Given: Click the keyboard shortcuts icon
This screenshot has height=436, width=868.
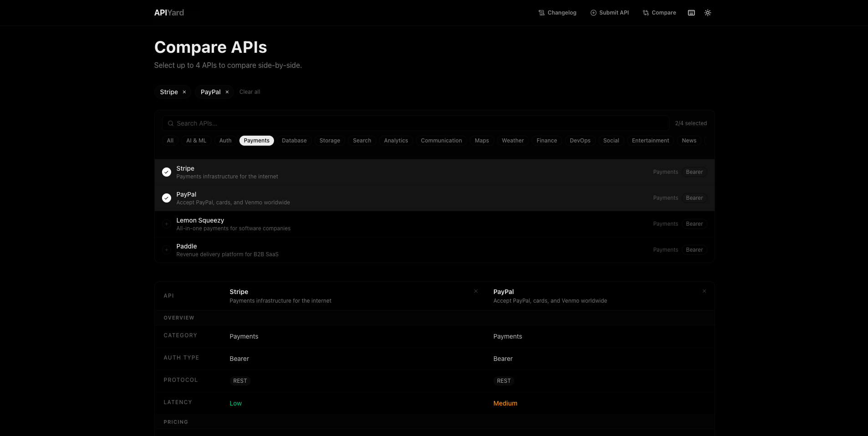Looking at the screenshot, I should point(691,13).
